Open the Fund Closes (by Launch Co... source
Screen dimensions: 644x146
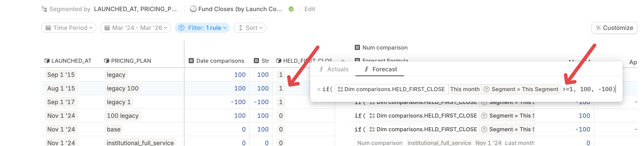tap(236, 9)
